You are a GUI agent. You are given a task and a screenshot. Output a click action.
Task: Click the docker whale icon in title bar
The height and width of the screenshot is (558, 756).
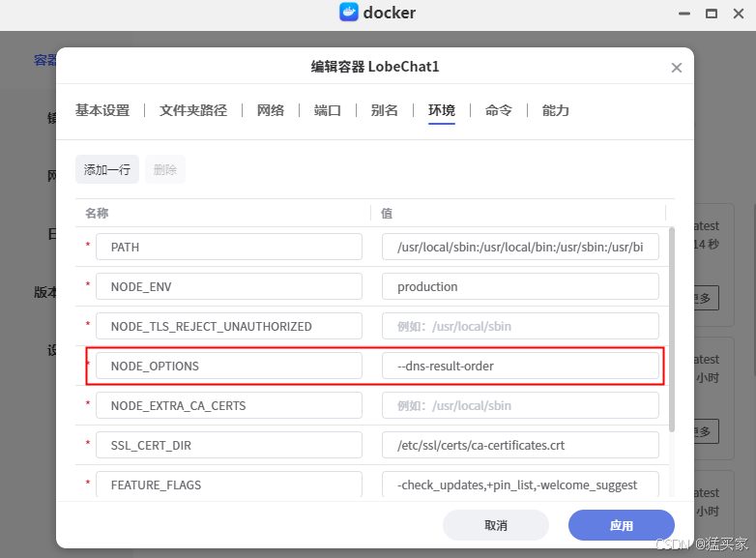pyautogui.click(x=349, y=12)
